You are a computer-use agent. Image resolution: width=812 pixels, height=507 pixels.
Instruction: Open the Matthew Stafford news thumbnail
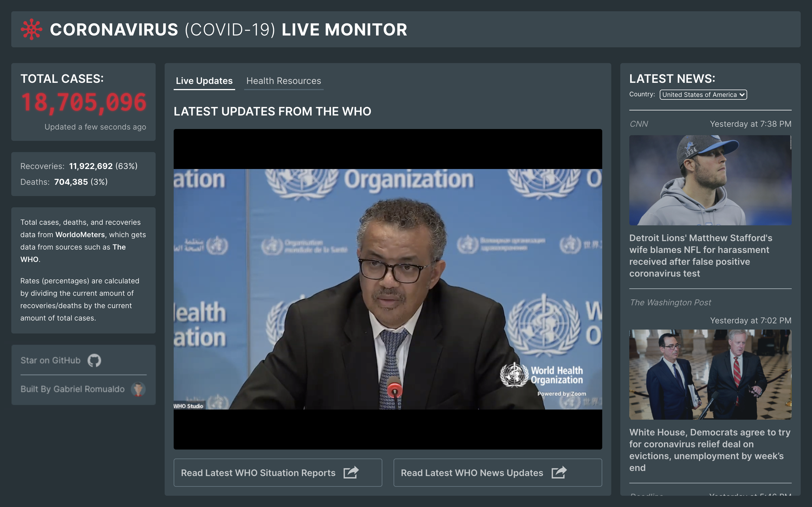[x=710, y=180]
